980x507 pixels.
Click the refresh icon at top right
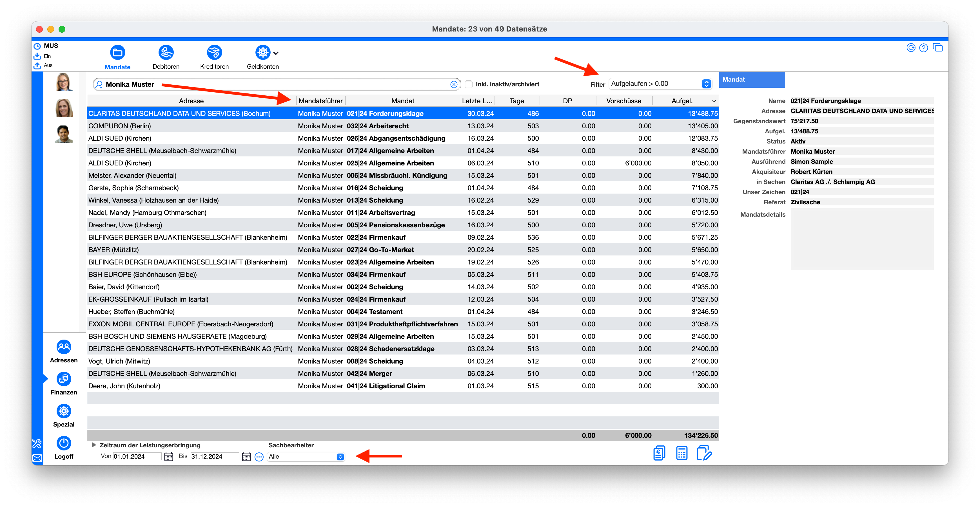[910, 48]
